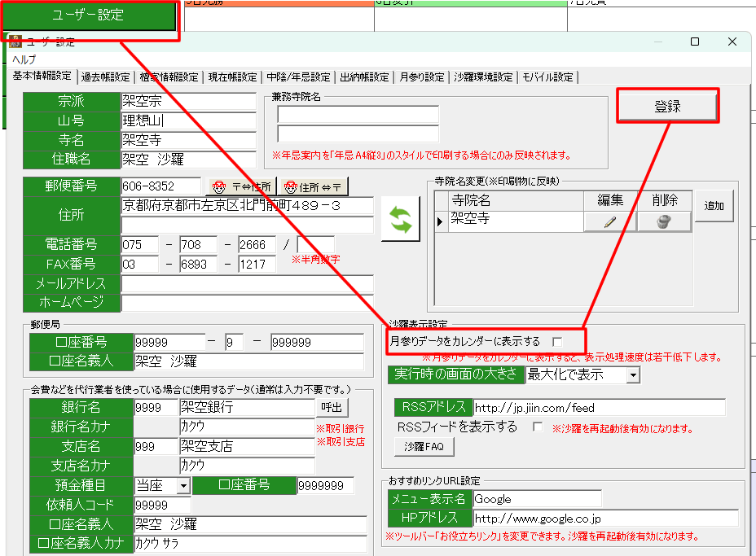Click the second 兼務寺院名 input field

pyautogui.click(x=358, y=134)
